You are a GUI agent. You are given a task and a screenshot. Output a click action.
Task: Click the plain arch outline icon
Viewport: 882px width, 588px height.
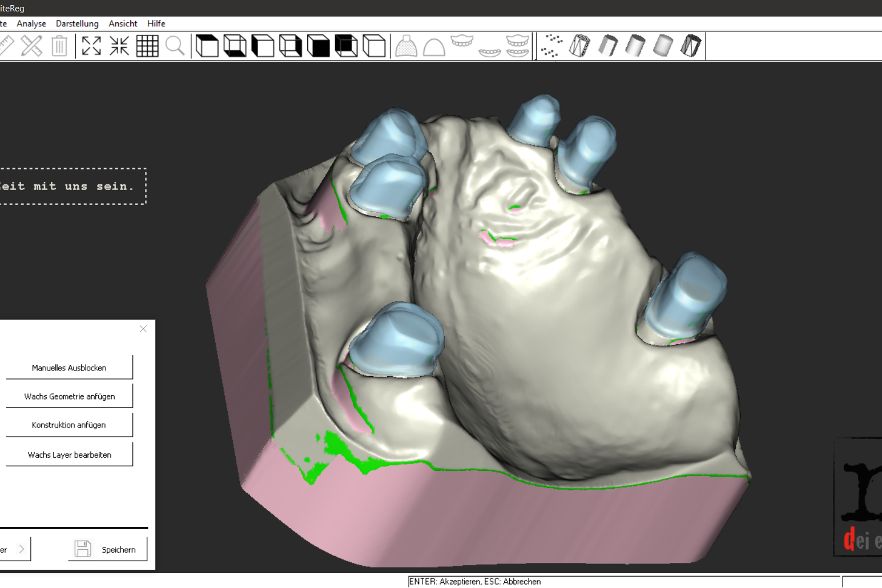click(434, 46)
